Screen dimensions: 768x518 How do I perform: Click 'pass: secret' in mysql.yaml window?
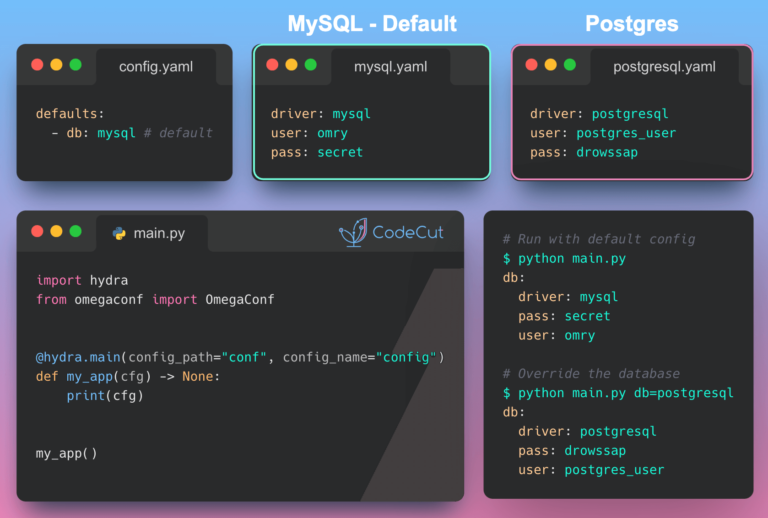(x=317, y=152)
